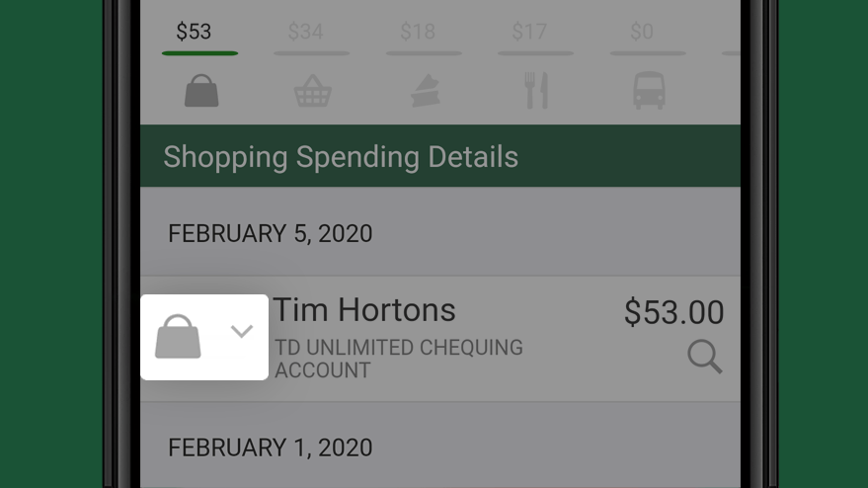Open the magnifier for the Tim Hortons transaction
Screen dimensions: 868x488
pos(705,357)
